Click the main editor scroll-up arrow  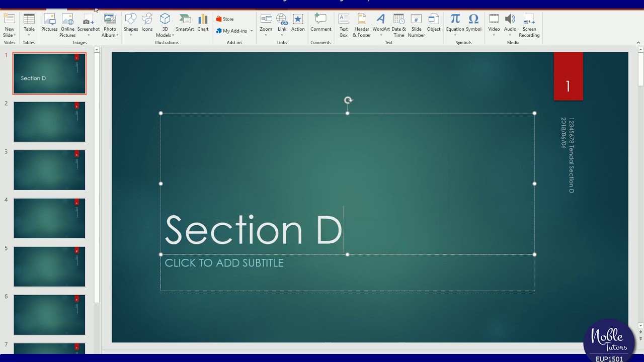640,49
